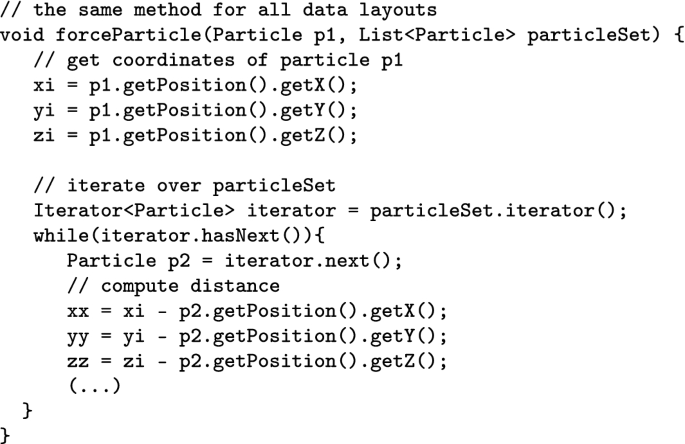The height and width of the screenshot is (444, 685).
Task: Click the 'Particle p2' declaration
Action: 129,261
